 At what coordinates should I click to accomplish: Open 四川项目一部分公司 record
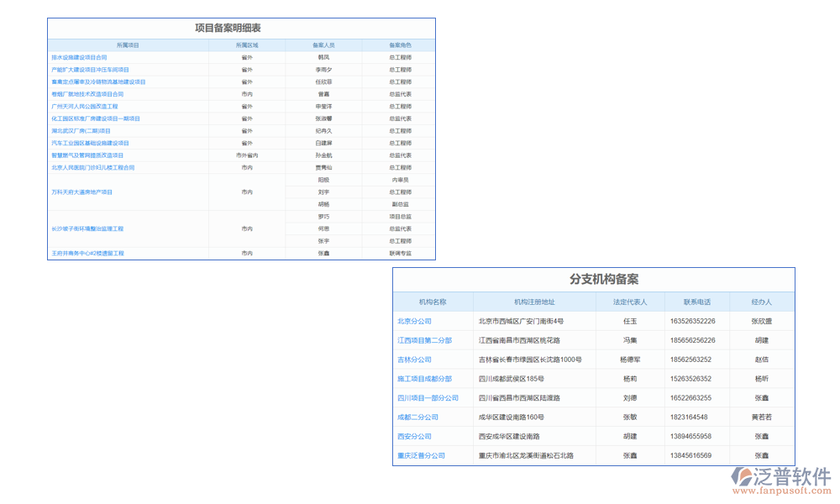(x=429, y=398)
